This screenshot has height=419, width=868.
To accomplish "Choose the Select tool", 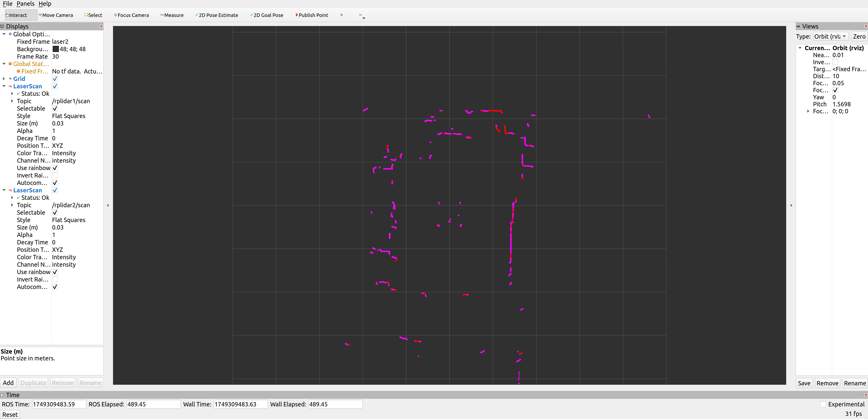I will (x=93, y=15).
